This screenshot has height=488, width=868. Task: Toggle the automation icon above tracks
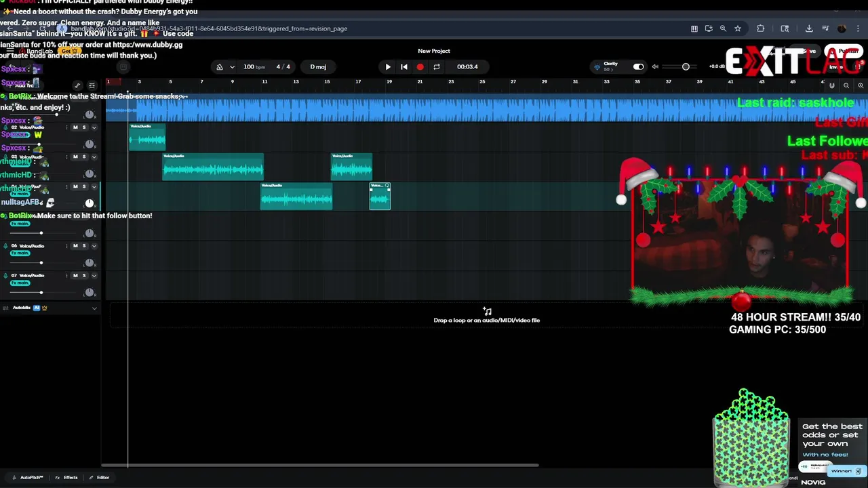(77, 85)
